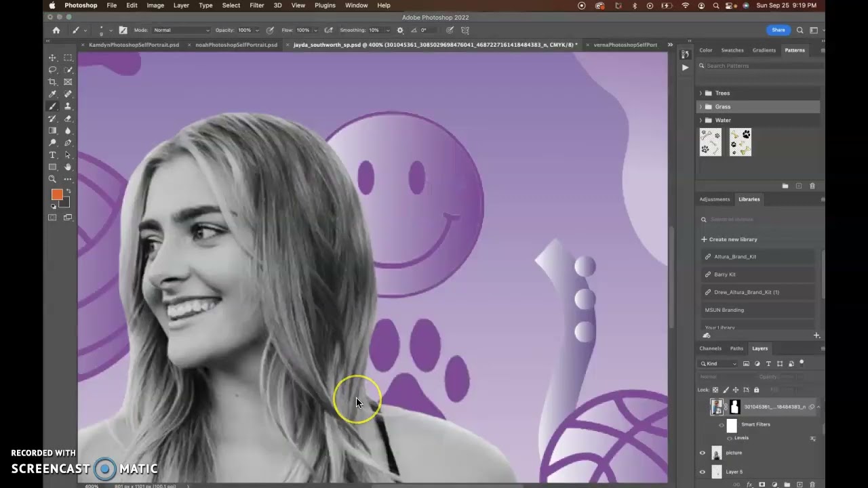Image resolution: width=868 pixels, height=488 pixels.
Task: Open the History panel icon
Action: tap(686, 54)
